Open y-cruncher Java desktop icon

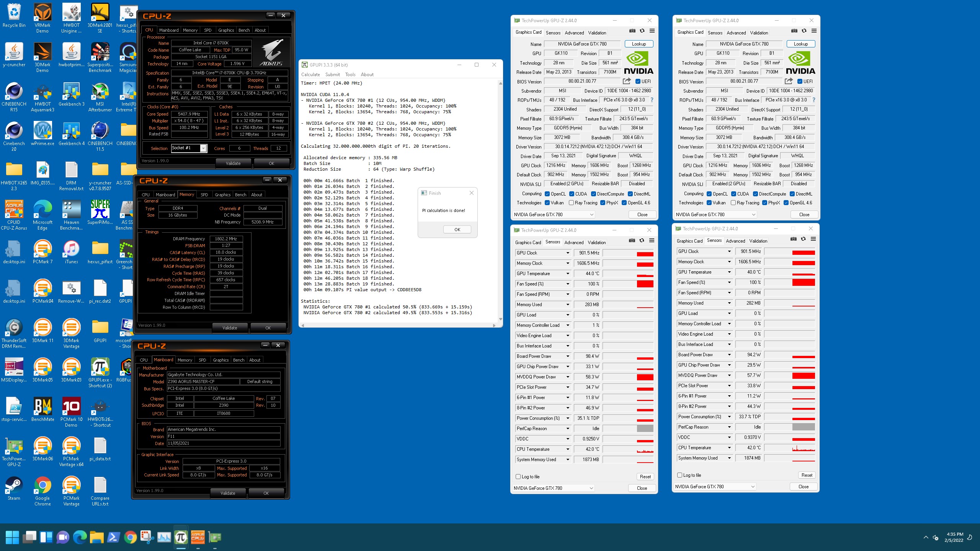click(x=14, y=55)
